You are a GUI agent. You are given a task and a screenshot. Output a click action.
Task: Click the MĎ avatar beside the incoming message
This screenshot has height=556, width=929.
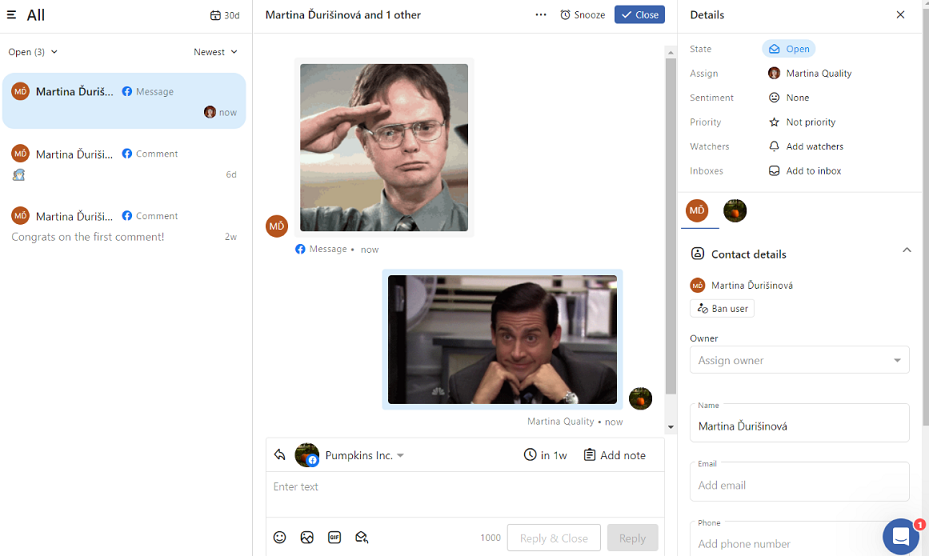coord(277,226)
